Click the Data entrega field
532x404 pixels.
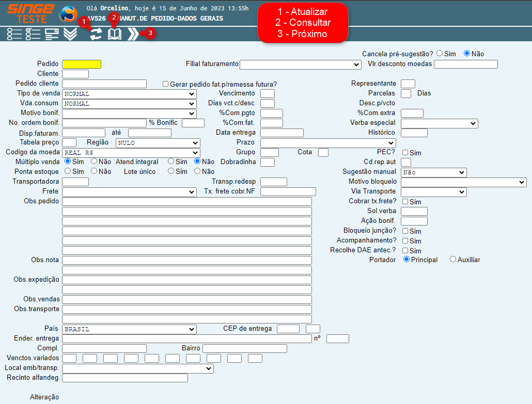[x=282, y=133]
